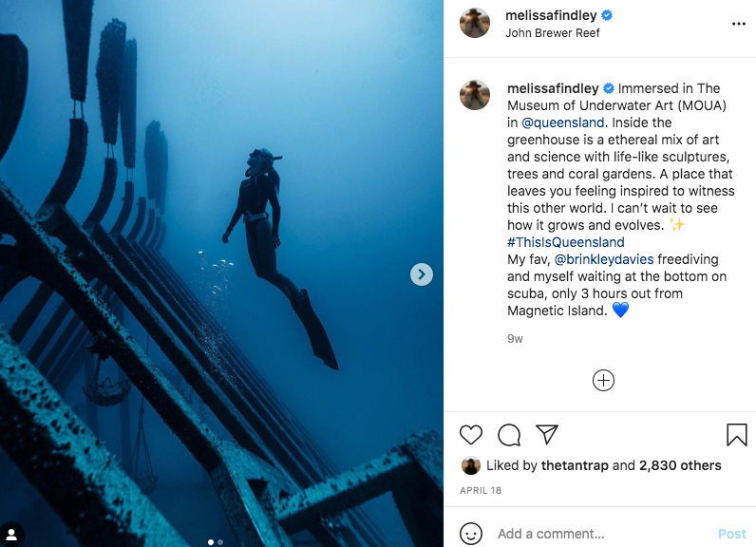The image size is (756, 547).
Task: Like the post with the heart icon
Action: [471, 435]
